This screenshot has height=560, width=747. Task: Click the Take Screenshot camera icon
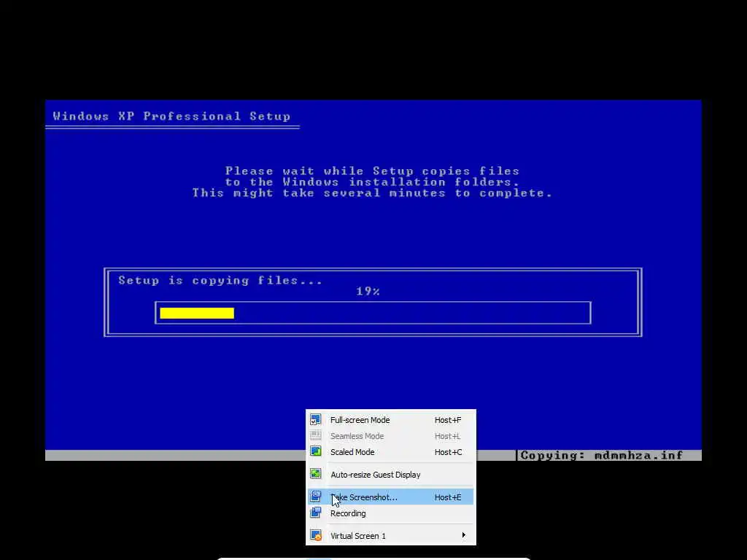315,497
